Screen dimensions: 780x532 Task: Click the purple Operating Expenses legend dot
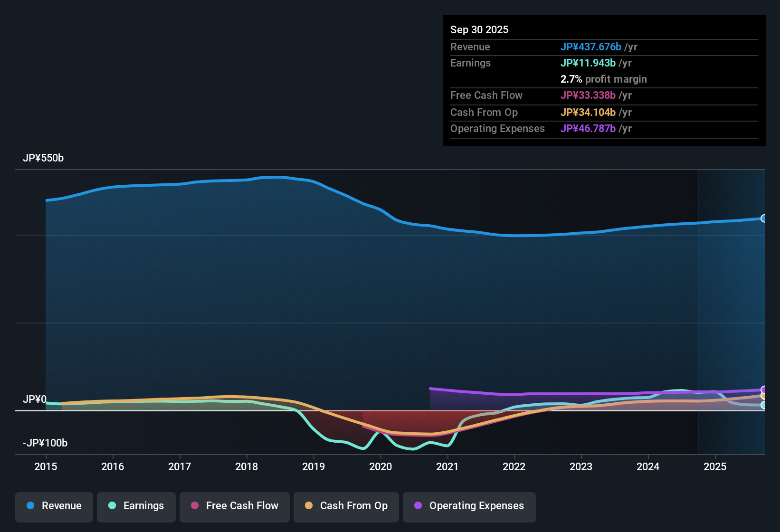click(x=418, y=506)
